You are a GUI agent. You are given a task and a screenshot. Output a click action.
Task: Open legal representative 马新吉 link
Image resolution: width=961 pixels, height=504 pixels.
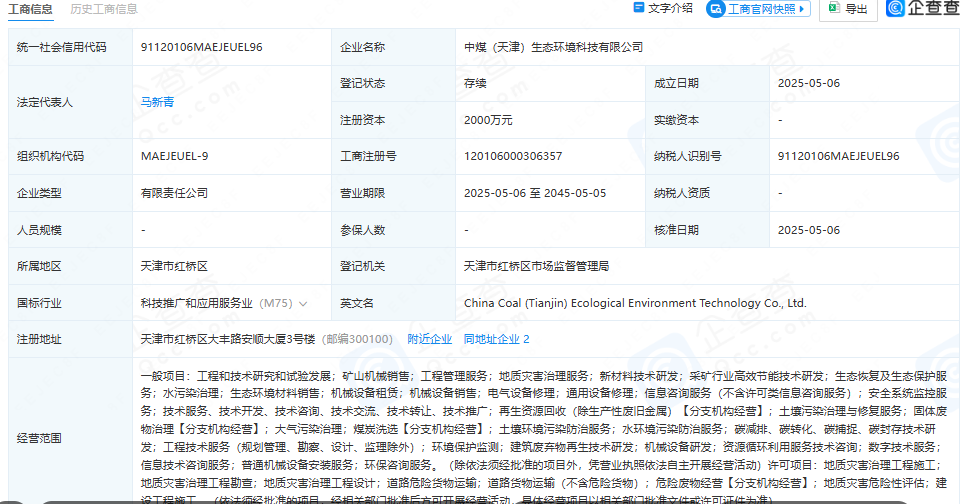(x=158, y=102)
